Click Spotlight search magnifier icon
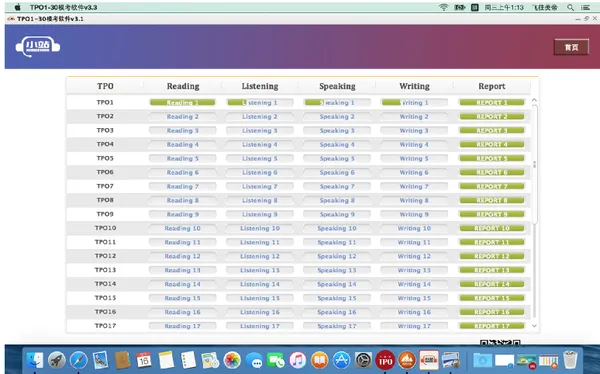 (570, 7)
